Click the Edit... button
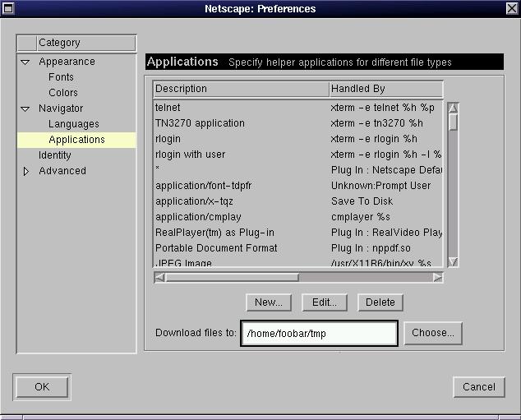521x420 pixels. coord(325,302)
